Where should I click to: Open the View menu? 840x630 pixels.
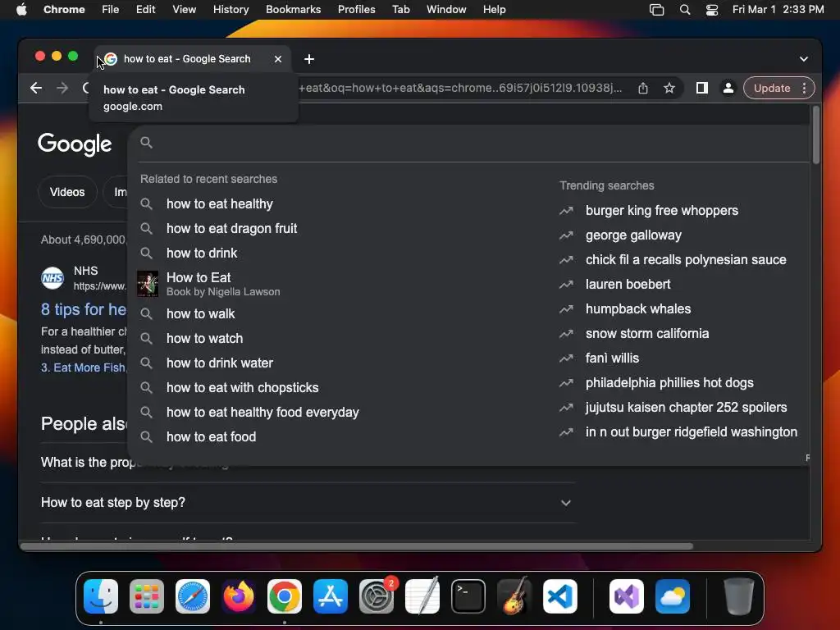(x=184, y=10)
